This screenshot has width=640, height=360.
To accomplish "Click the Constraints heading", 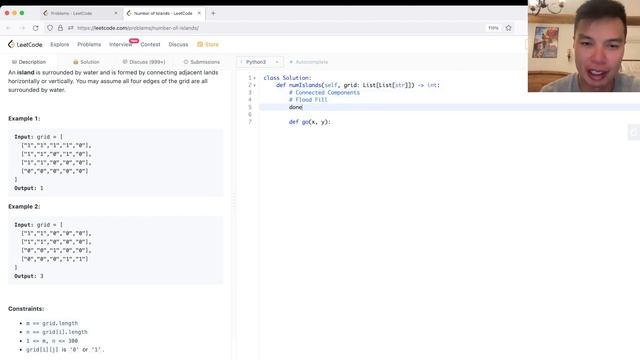I will click(26, 309).
